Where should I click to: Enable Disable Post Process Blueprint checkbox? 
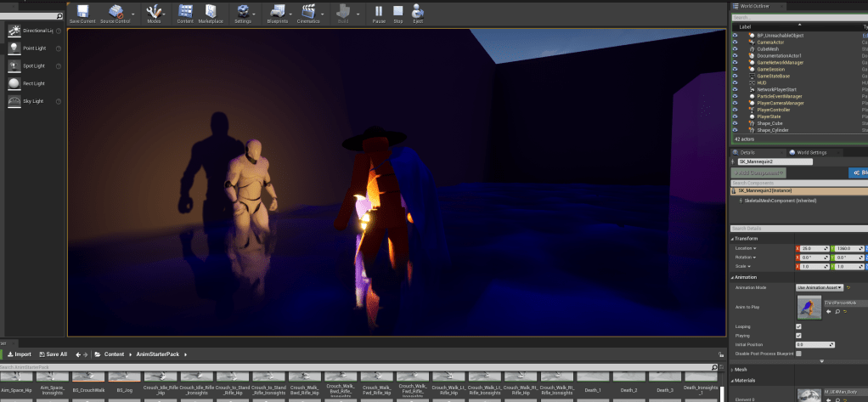click(798, 353)
